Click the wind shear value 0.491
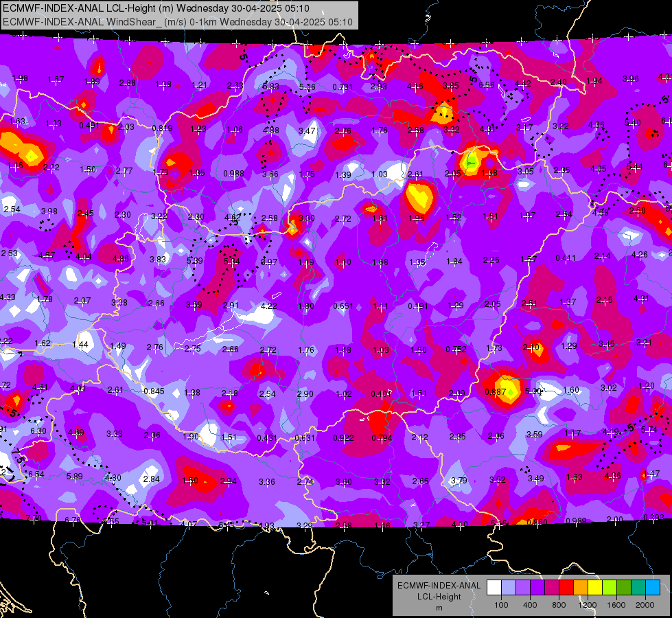The image size is (672, 618). tap(89, 125)
